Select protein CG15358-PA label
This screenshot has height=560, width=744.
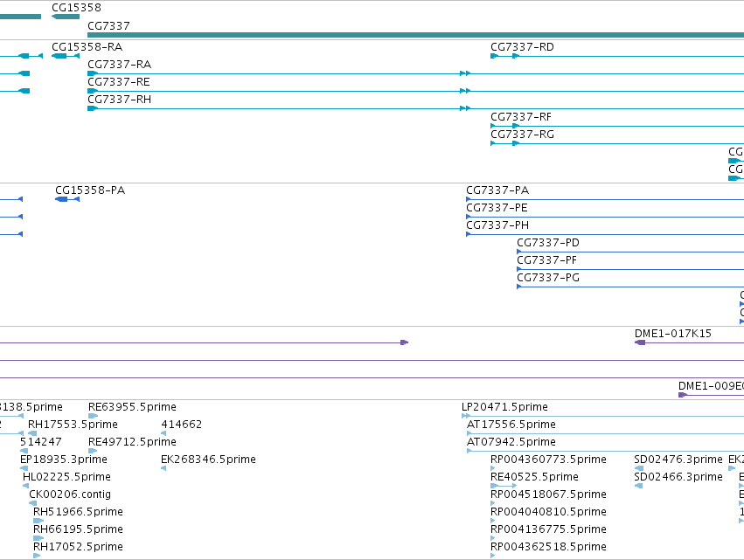(90, 190)
